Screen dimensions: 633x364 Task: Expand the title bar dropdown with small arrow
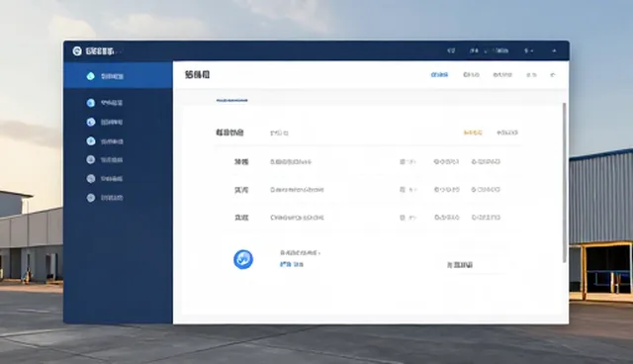click(529, 50)
